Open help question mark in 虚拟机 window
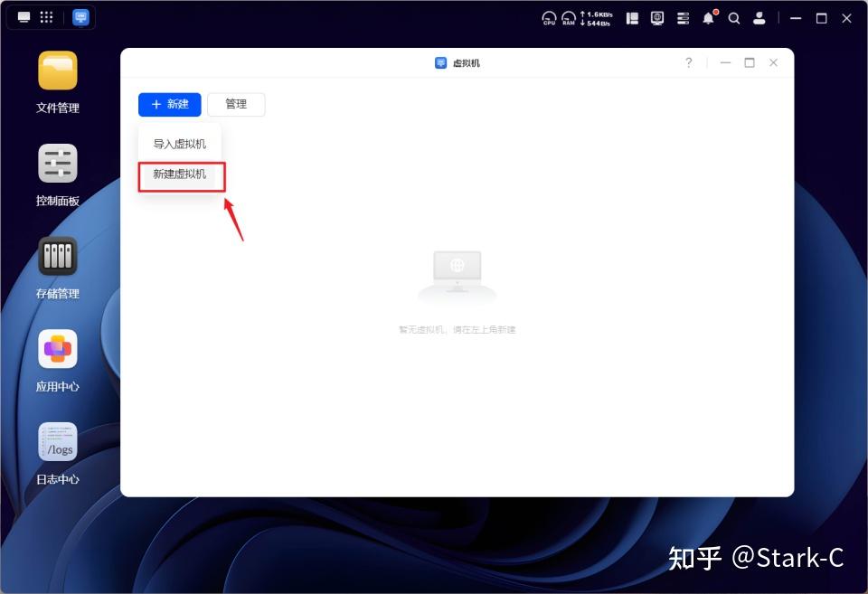Viewport: 868px width, 594px height. coord(689,62)
